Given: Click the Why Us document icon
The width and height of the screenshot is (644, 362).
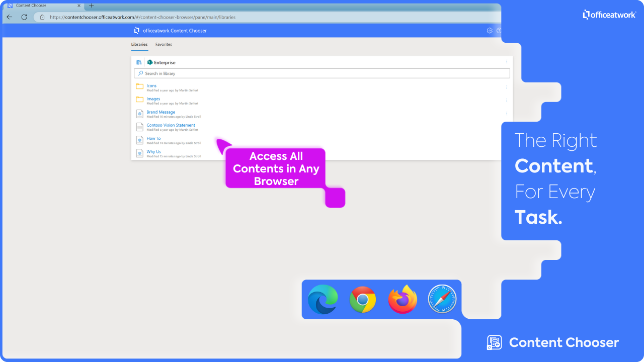Looking at the screenshot, I should point(140,153).
